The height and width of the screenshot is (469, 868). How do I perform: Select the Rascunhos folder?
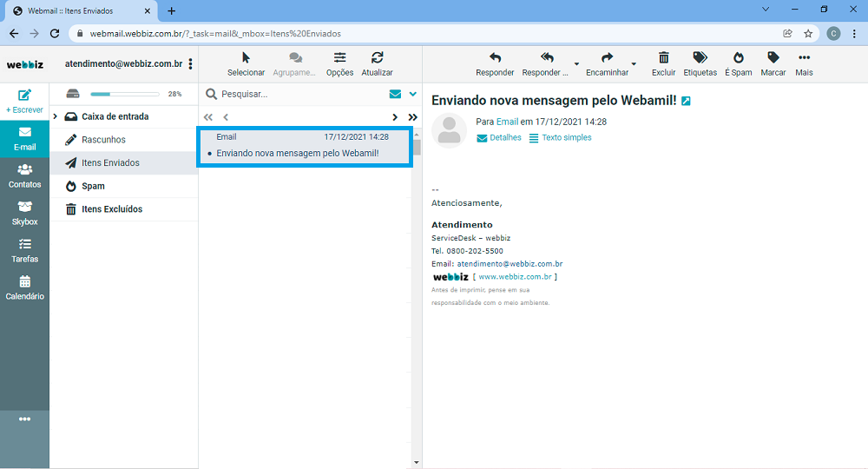click(x=103, y=140)
